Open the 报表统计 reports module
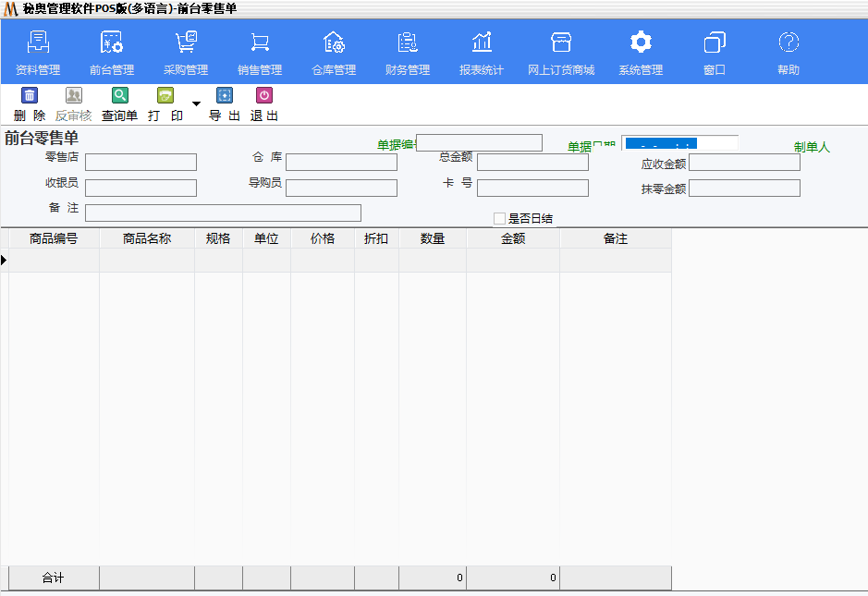The width and height of the screenshot is (868, 596). 482,53
